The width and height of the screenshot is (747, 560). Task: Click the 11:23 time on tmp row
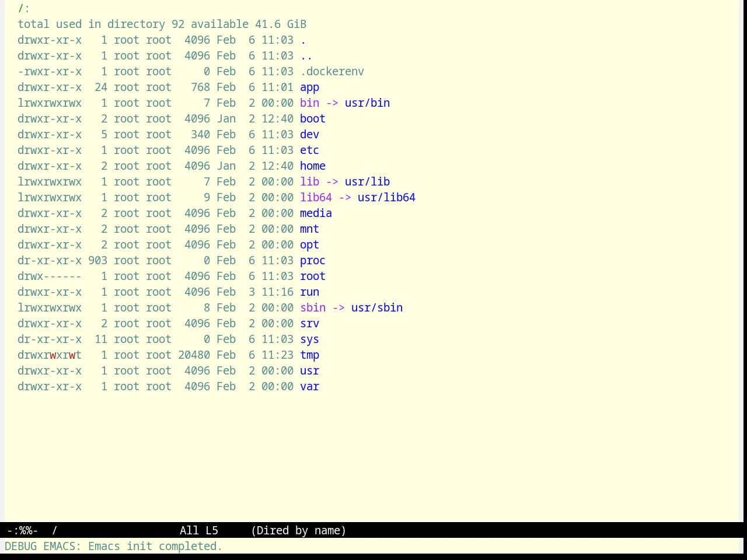click(x=277, y=355)
